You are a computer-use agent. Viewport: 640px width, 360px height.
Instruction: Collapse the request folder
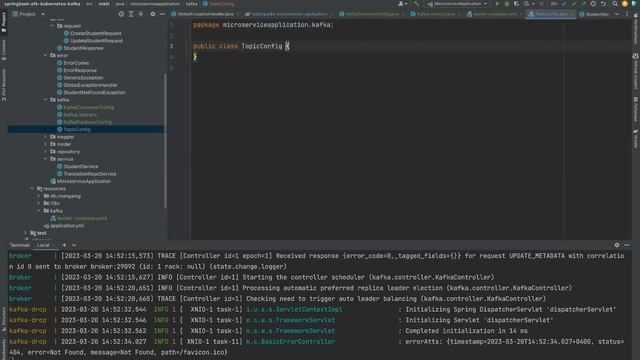coord(52,26)
